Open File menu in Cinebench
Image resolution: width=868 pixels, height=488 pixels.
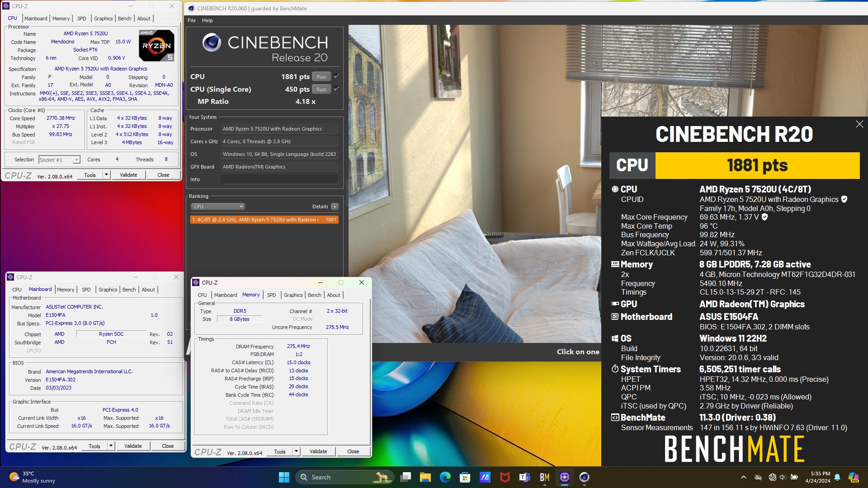pos(192,20)
